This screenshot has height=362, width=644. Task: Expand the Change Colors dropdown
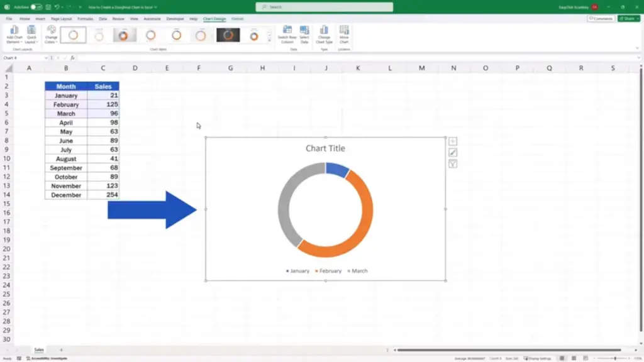[51, 35]
